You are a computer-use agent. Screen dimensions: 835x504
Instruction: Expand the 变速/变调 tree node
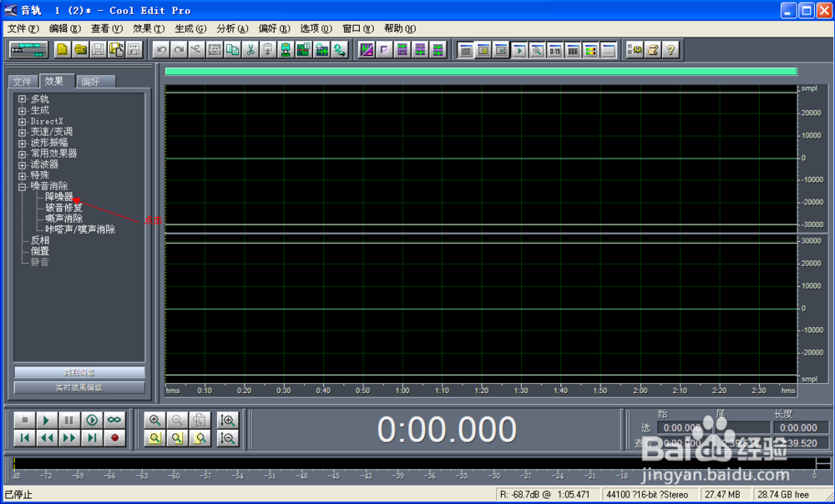[22, 132]
